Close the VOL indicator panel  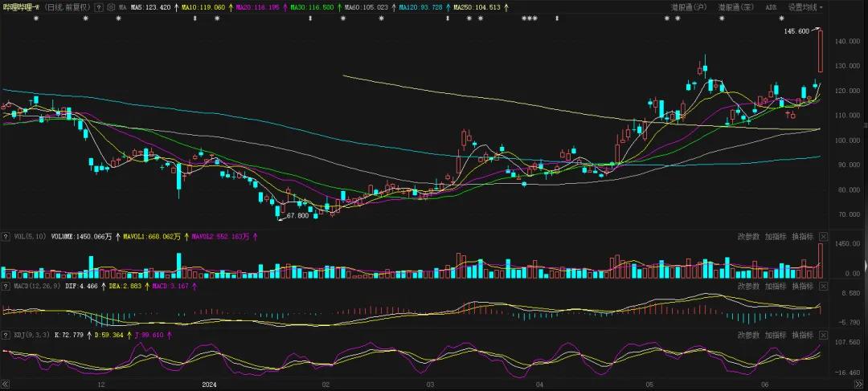(x=823, y=236)
